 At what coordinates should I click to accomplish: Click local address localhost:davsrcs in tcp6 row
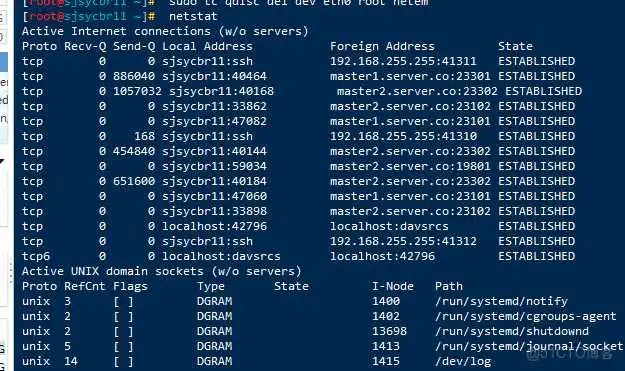(x=221, y=257)
